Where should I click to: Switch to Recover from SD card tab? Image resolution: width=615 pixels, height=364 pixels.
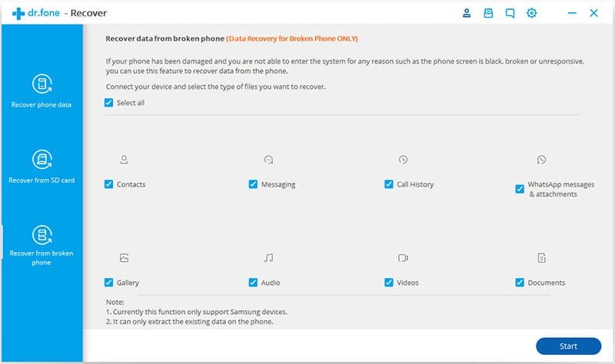coord(42,167)
